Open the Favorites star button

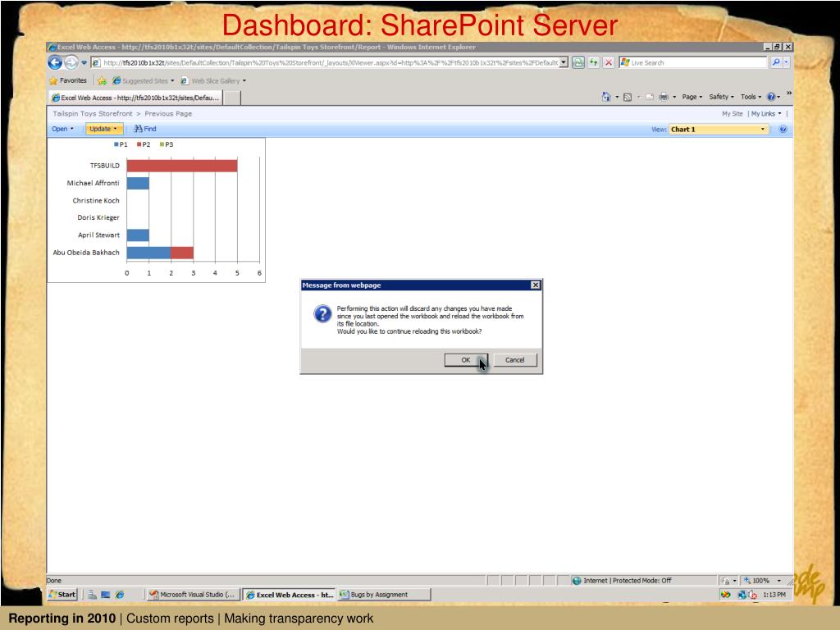pyautogui.click(x=68, y=81)
